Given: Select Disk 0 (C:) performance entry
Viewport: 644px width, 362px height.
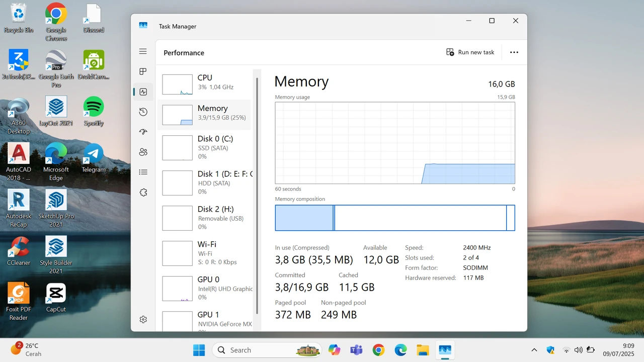Looking at the screenshot, I should point(204,147).
